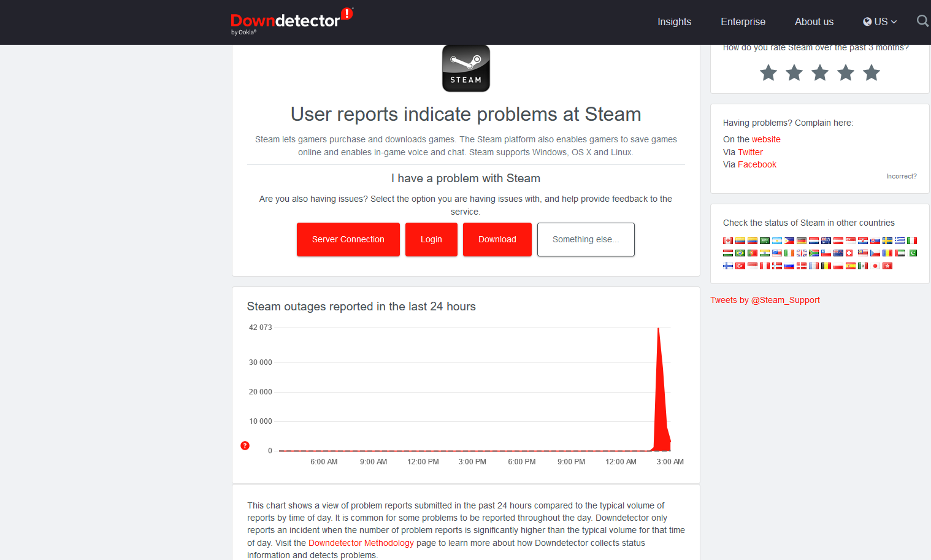931x560 pixels.
Task: Rate Steam one star
Action: (x=768, y=73)
